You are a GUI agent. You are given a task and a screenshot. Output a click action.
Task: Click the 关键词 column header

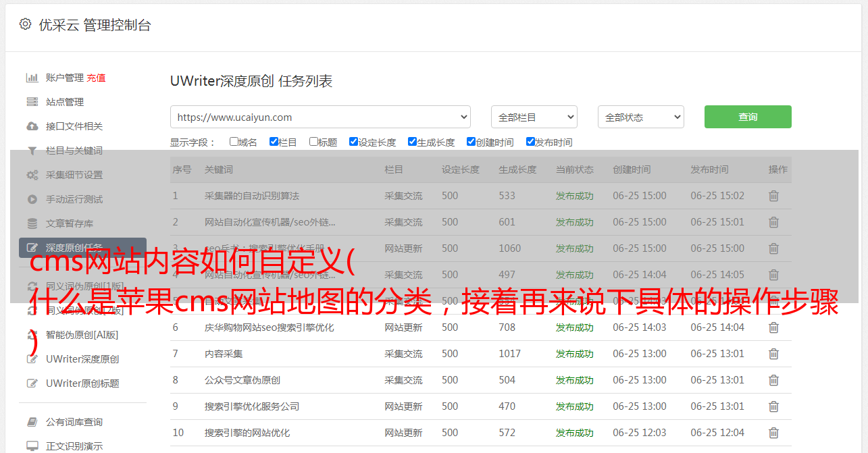[x=219, y=169]
